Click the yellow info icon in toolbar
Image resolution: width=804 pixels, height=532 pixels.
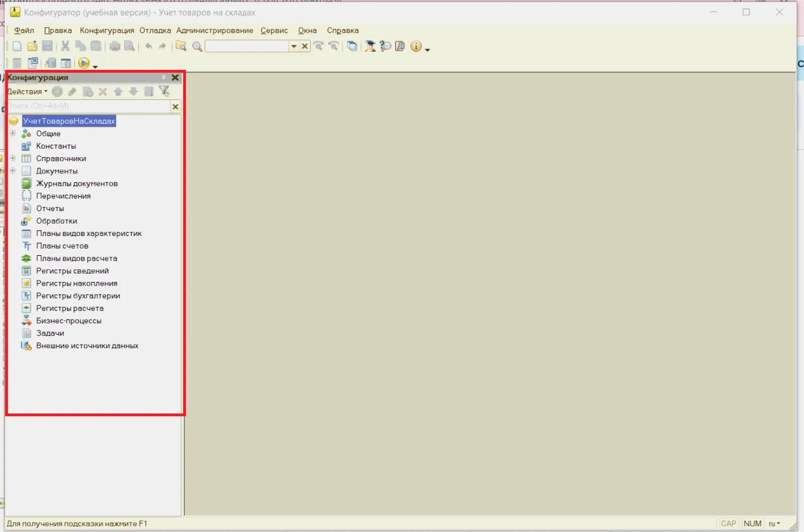point(416,46)
